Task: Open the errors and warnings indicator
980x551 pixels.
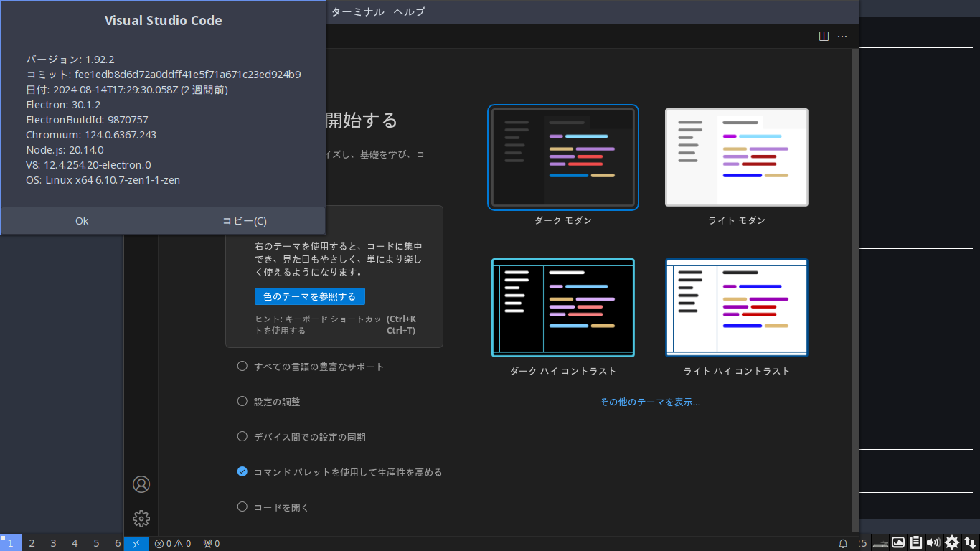Action: [173, 544]
